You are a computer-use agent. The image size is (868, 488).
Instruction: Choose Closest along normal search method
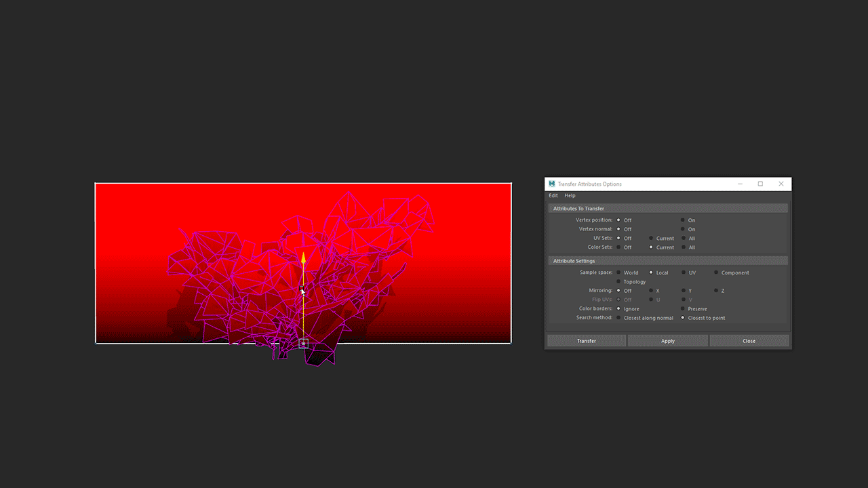[x=618, y=318]
